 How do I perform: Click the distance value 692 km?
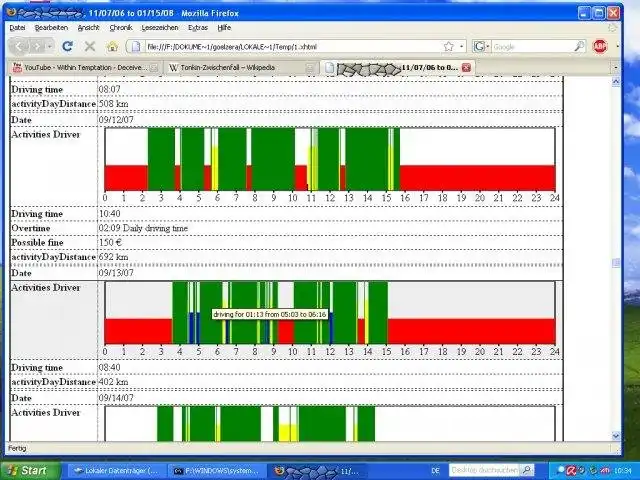[x=113, y=257]
